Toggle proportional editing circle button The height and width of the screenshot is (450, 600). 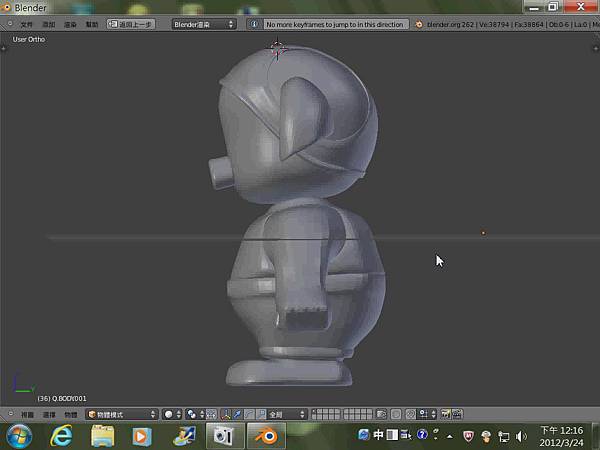(x=396, y=414)
